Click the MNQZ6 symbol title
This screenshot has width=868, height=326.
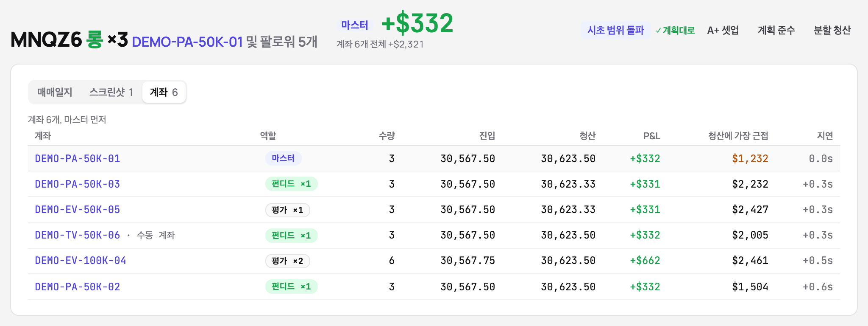46,40
